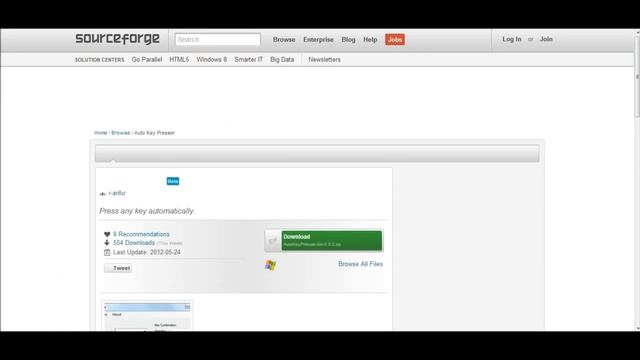Click the Beta badge

(173, 181)
